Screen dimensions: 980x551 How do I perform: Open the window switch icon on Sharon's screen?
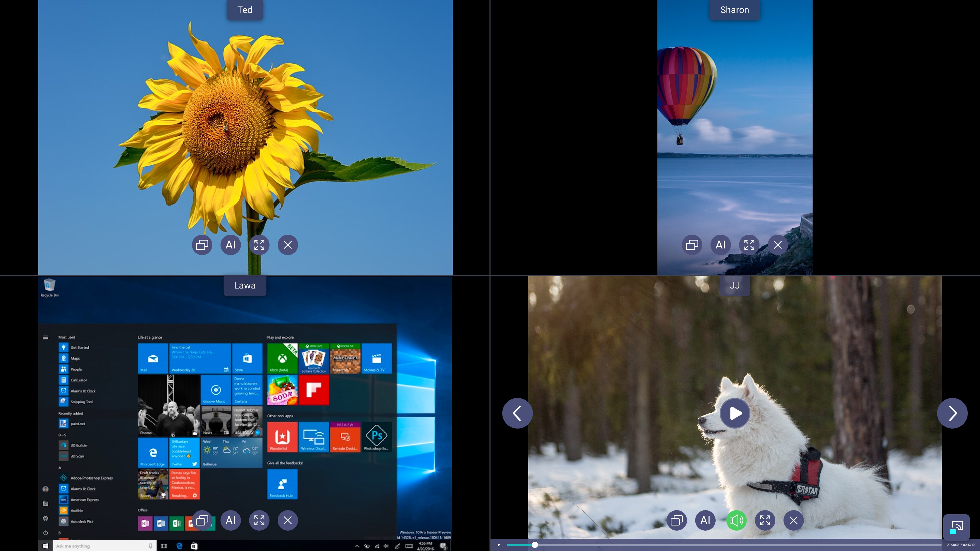(692, 245)
